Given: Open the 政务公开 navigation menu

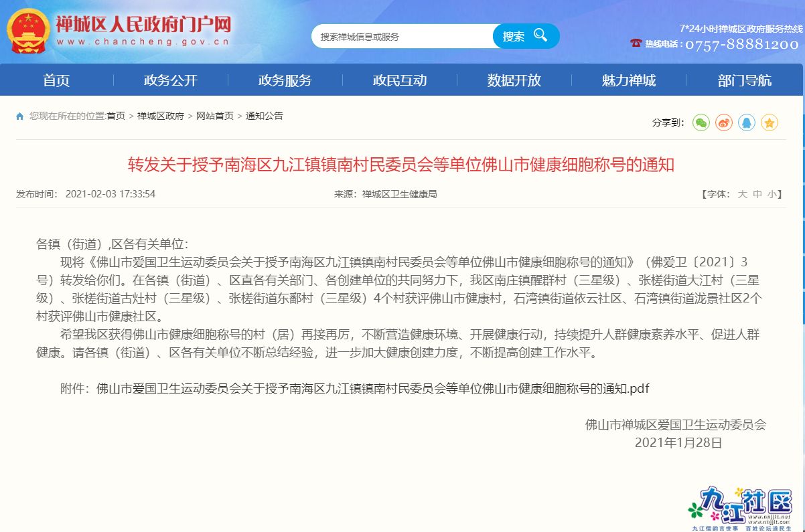Looking at the screenshot, I should coord(171,80).
